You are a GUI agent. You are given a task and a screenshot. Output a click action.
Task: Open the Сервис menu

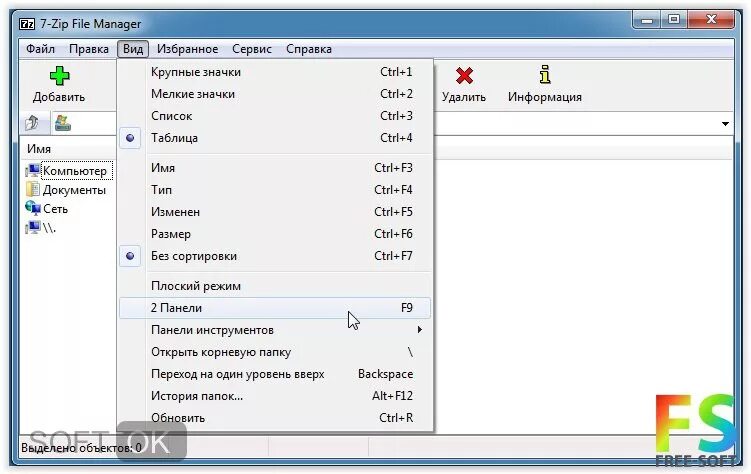click(x=252, y=49)
